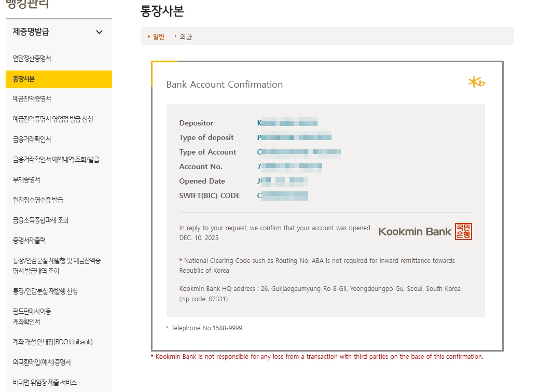Click the blurred Type of deposit value
This screenshot has height=392, width=539.
click(294, 137)
